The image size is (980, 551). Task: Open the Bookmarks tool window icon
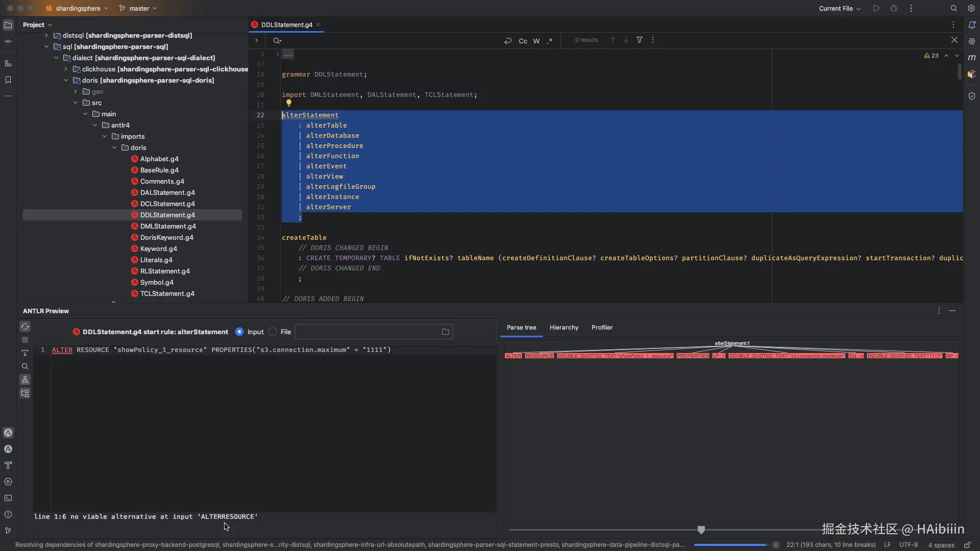[x=8, y=80]
